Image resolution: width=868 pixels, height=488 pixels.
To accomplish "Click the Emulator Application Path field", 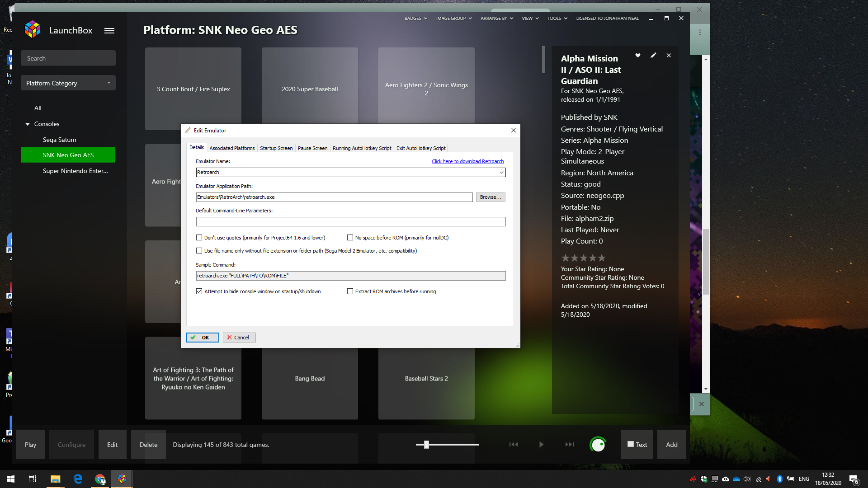I will pos(335,197).
